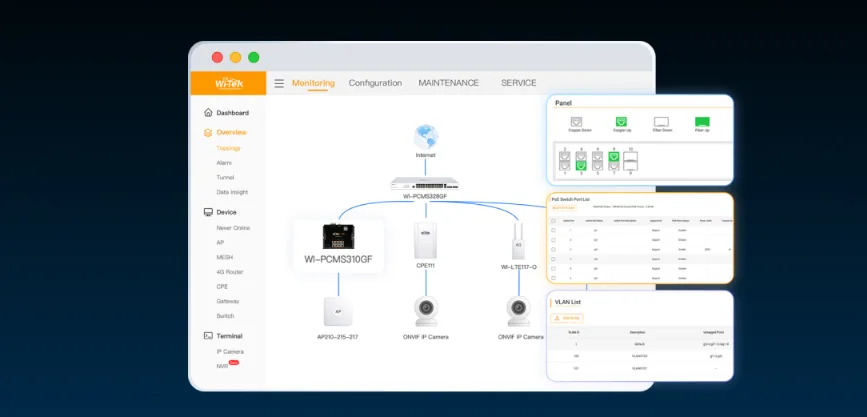This screenshot has width=867, height=417.
Task: Click green port 8 in Panel
Action: pos(614,157)
